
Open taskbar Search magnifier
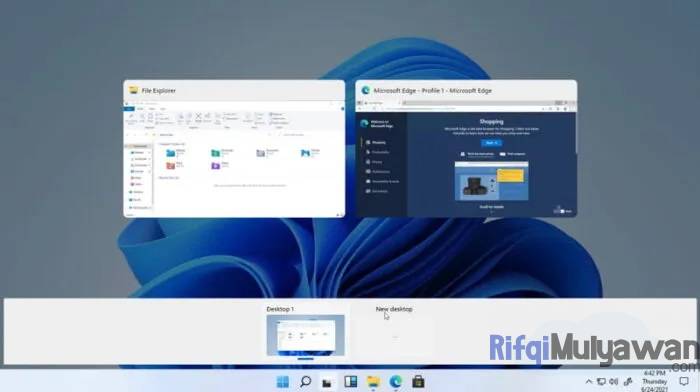305,382
